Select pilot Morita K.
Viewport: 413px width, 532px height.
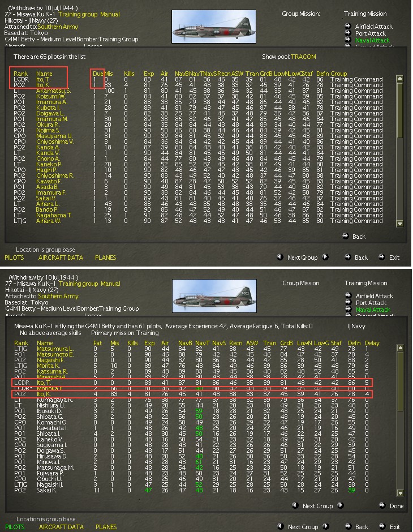48,366
